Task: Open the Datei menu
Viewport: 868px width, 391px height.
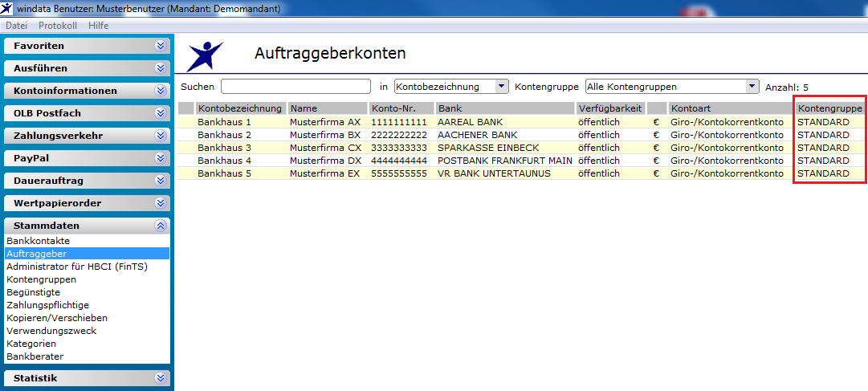Action: (x=16, y=26)
